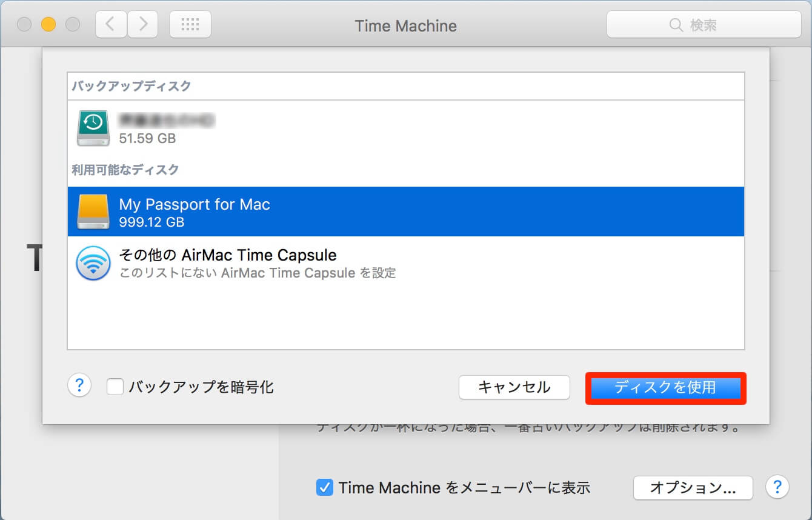
Task: Enable the バックアップを暗号化 checkbox
Action: (x=115, y=387)
